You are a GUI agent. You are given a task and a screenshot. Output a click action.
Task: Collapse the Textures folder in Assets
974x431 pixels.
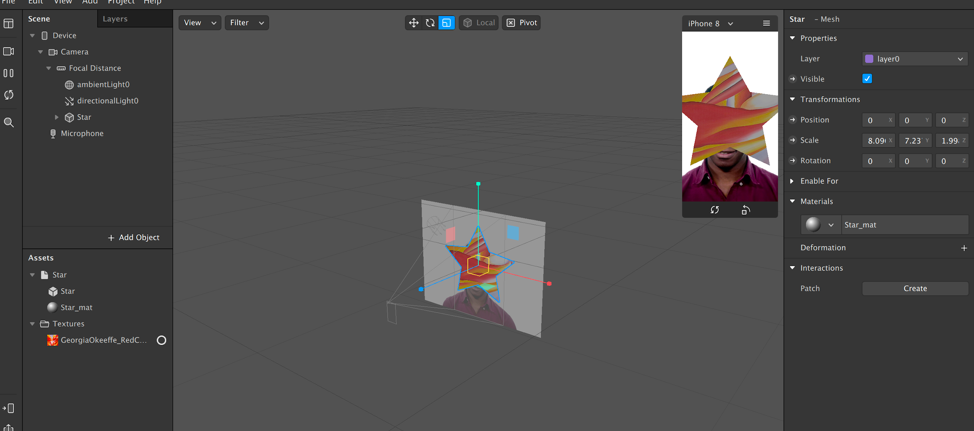32,324
